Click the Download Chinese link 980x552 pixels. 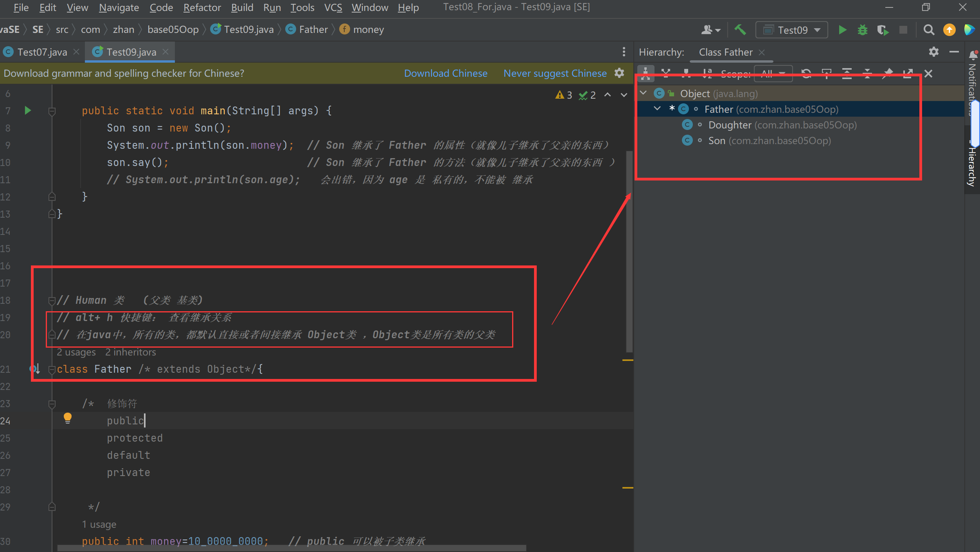point(446,73)
